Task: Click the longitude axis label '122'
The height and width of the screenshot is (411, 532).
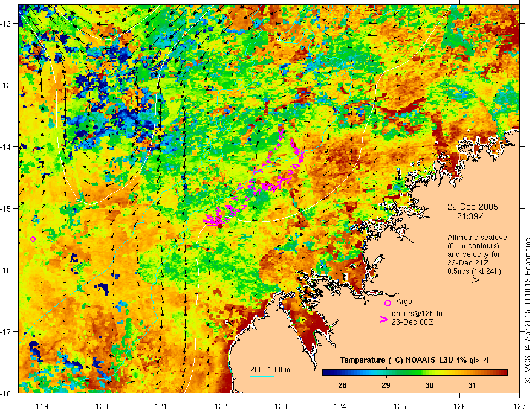Action: 221,406
